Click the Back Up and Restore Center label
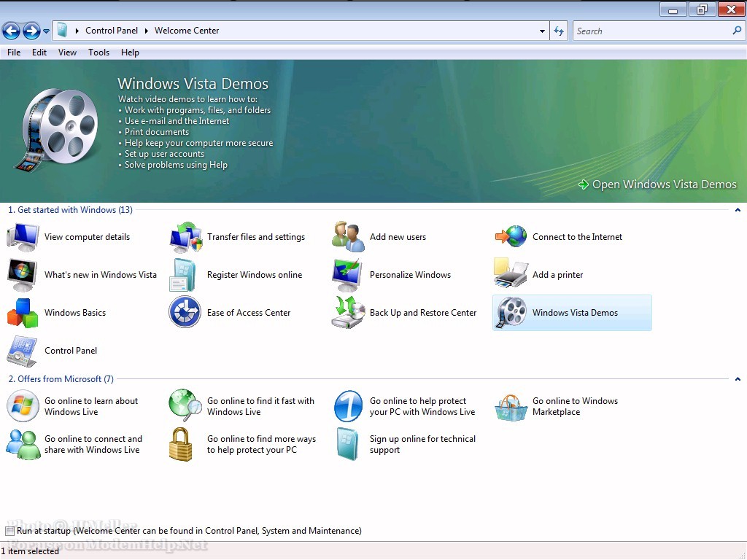Viewport: 747px width, 560px height. coord(423,313)
